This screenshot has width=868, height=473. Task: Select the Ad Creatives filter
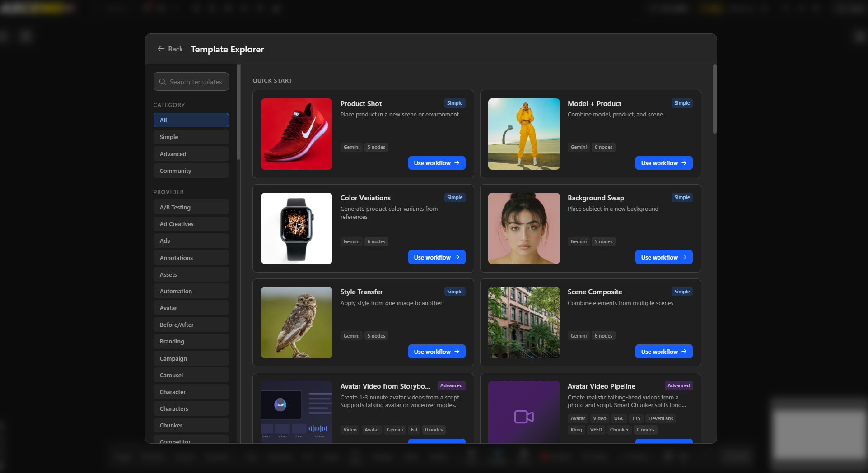(191, 224)
